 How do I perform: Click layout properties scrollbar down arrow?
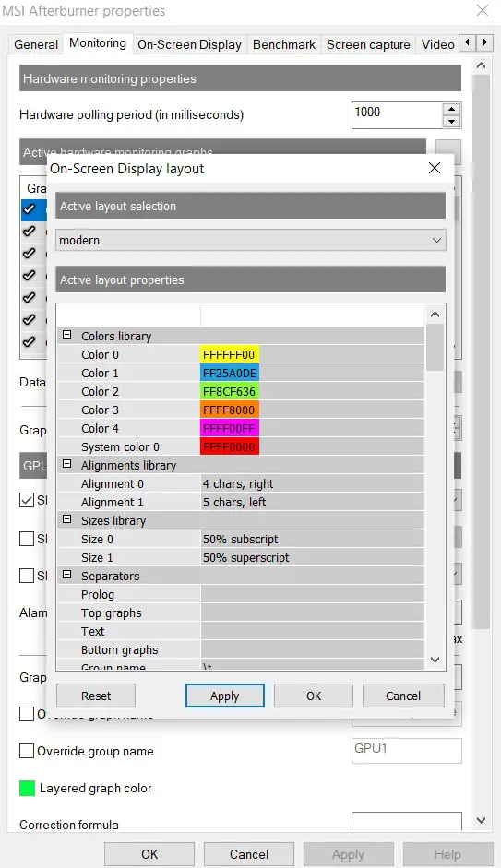(x=435, y=660)
